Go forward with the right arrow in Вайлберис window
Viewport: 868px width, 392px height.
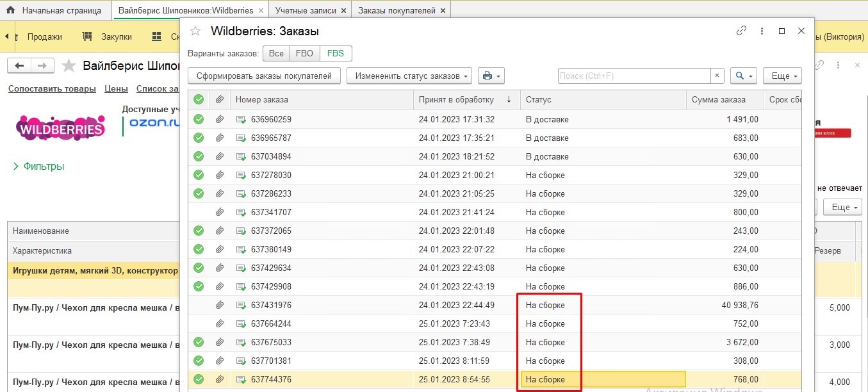point(42,66)
